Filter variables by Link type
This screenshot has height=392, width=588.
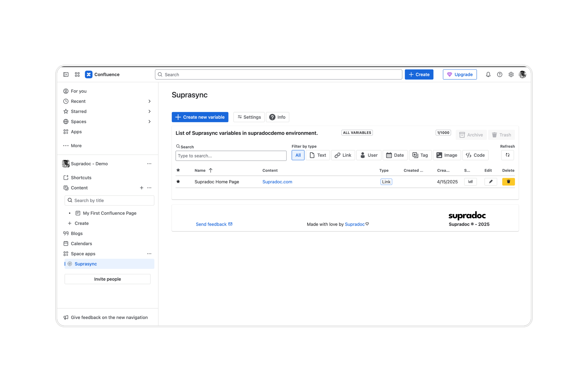coord(343,155)
